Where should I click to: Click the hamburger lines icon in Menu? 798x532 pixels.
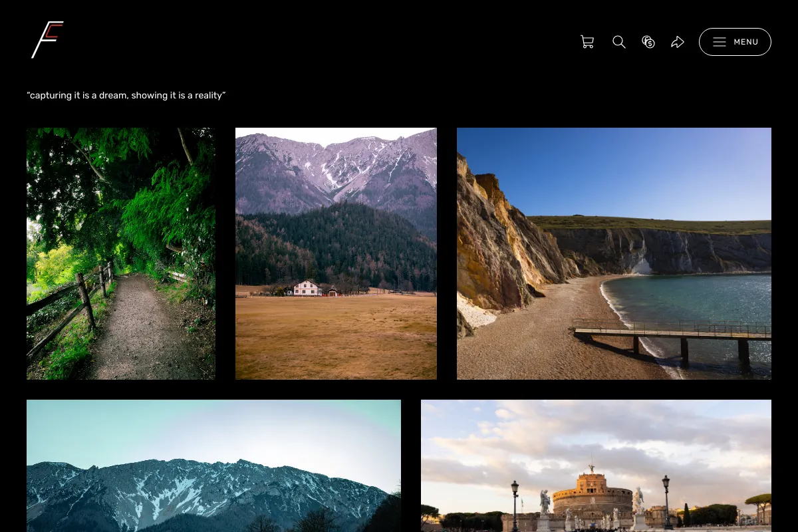pyautogui.click(x=720, y=42)
